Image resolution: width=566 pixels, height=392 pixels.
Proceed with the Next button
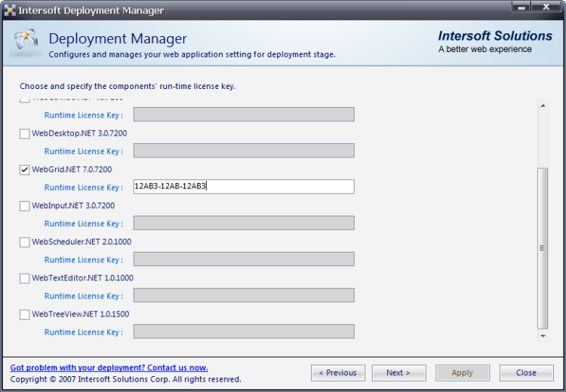click(x=398, y=372)
